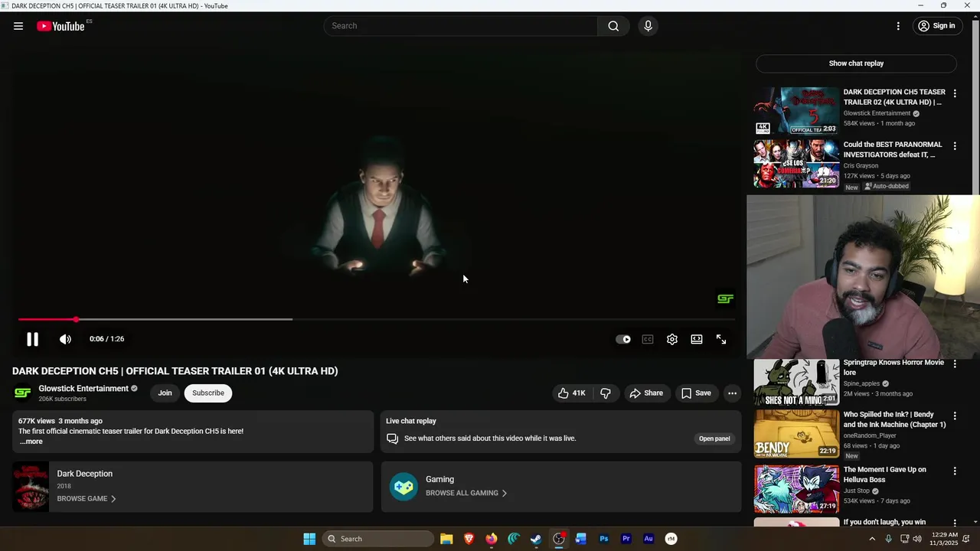Subscribe to Glowstick Entertainment
This screenshot has width=980, height=551.
click(208, 393)
